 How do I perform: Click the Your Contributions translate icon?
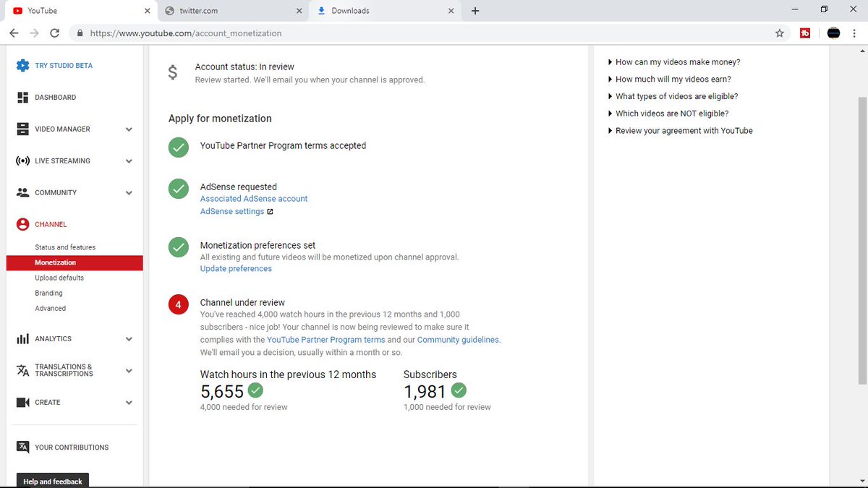pos(22,447)
